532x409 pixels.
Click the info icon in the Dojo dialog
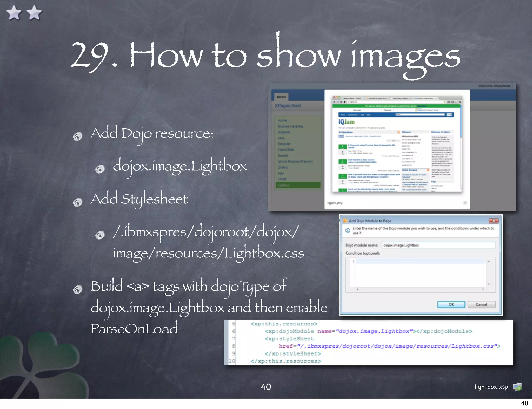pos(348,230)
